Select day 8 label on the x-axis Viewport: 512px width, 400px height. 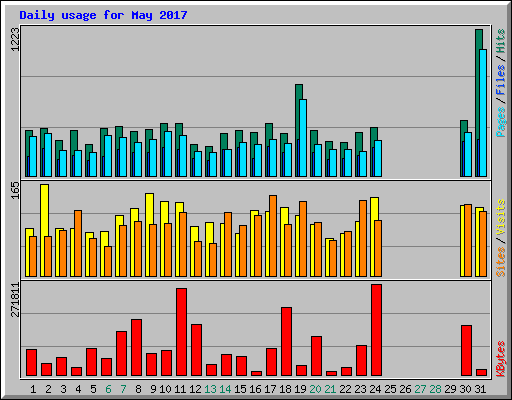pyautogui.click(x=138, y=389)
